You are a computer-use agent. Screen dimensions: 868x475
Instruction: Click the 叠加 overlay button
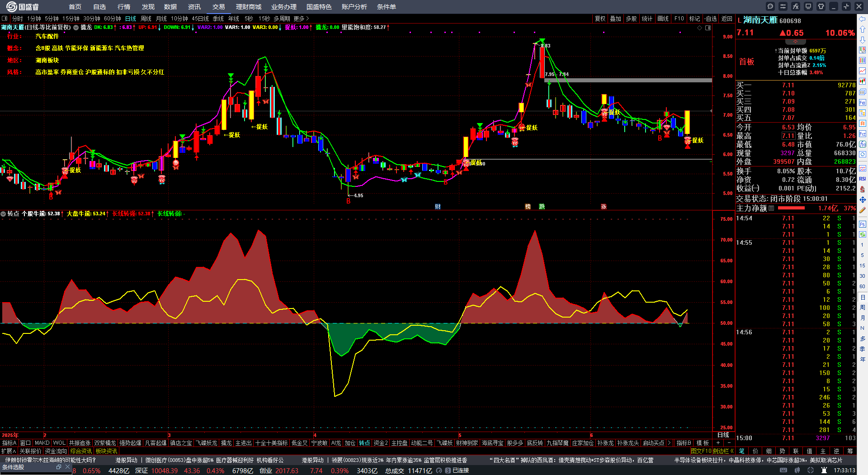click(x=615, y=19)
